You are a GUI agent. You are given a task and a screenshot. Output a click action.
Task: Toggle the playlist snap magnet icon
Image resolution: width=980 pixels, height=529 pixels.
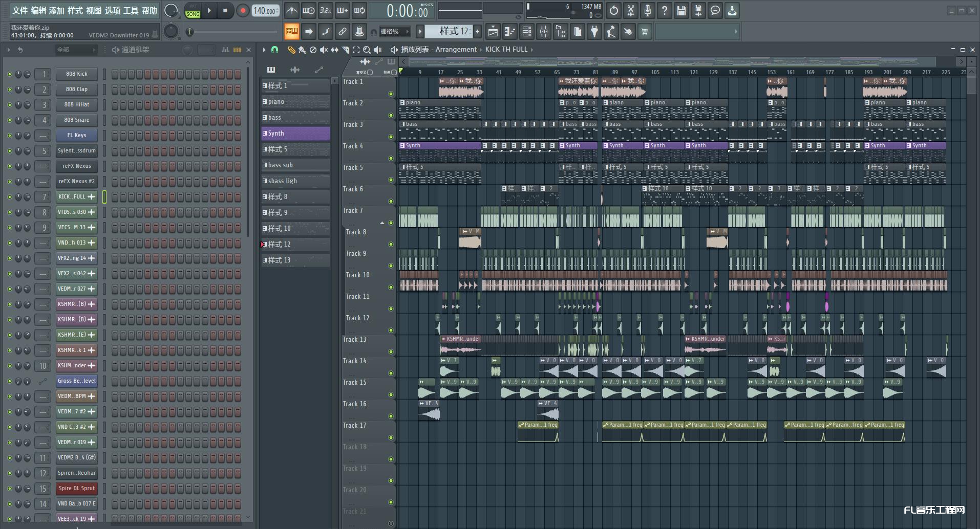click(x=274, y=50)
